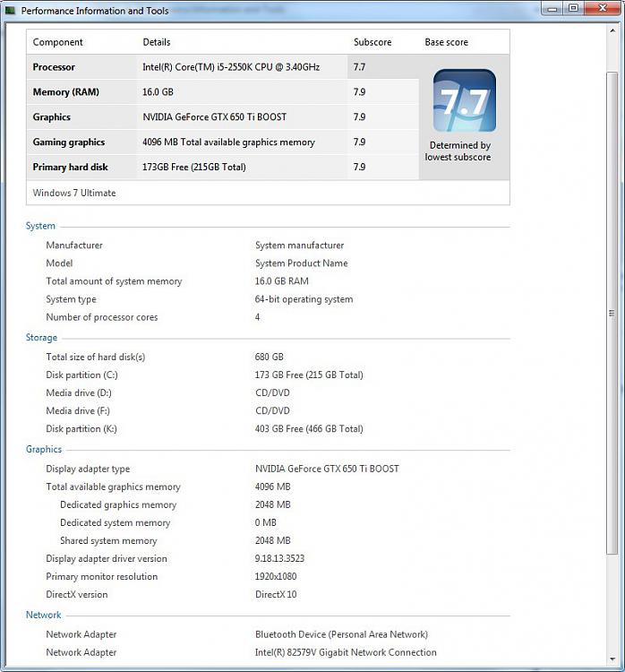The width and height of the screenshot is (625, 672).
Task: Click the scrollbar down arrow
Action: [612, 659]
